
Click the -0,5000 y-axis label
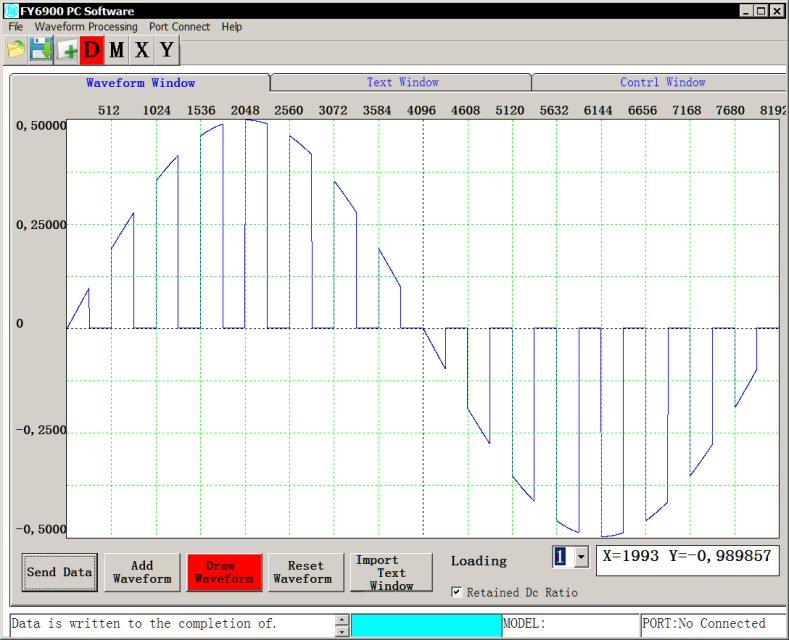41,529
